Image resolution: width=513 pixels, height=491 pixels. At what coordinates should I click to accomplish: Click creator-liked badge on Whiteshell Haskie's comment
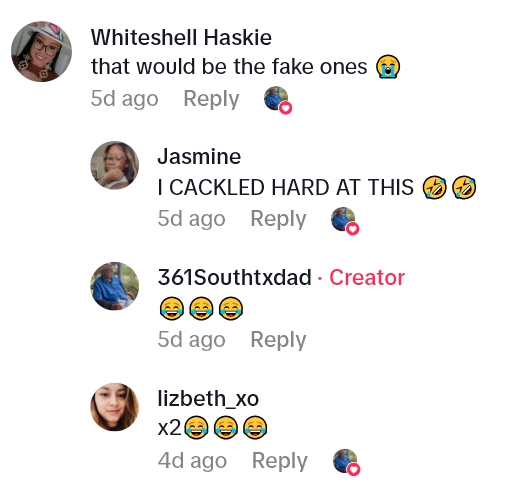(278, 100)
